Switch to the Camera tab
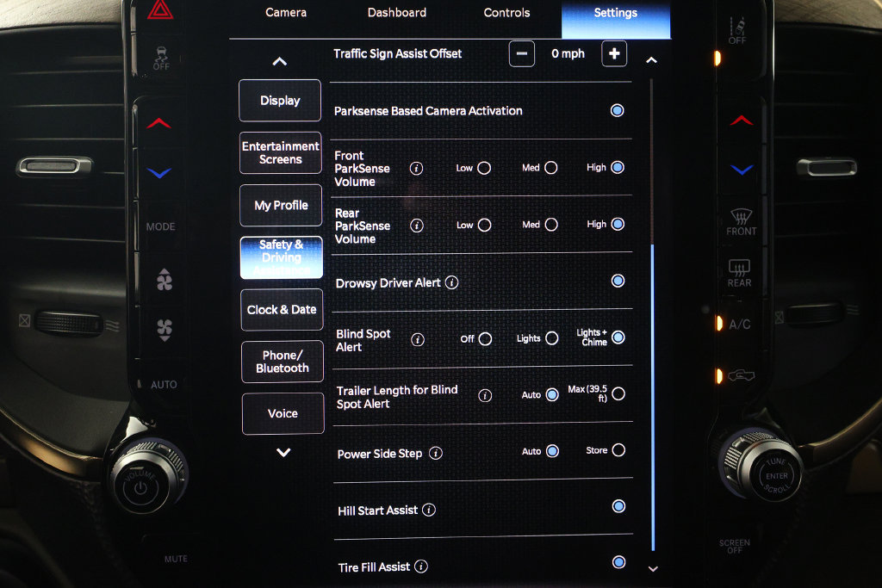882x588 pixels. pos(286,12)
